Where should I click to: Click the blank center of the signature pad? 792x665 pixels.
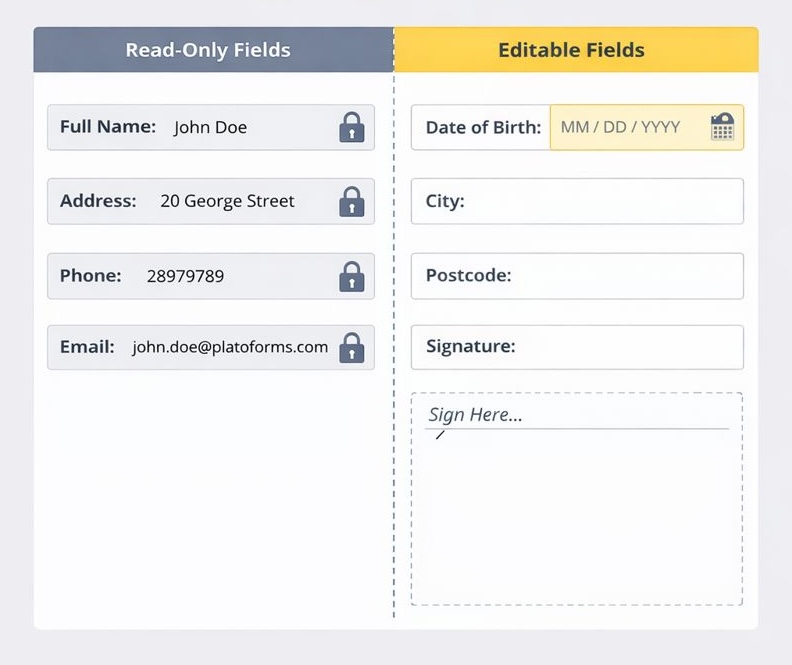[x=576, y=515]
